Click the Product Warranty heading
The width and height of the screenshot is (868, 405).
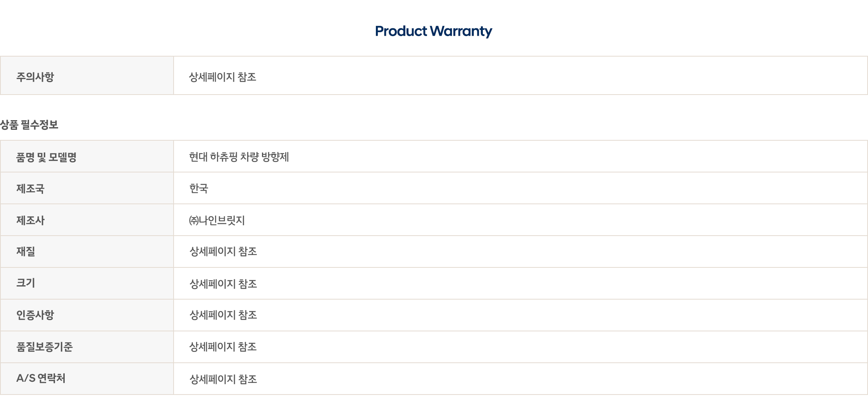434,31
